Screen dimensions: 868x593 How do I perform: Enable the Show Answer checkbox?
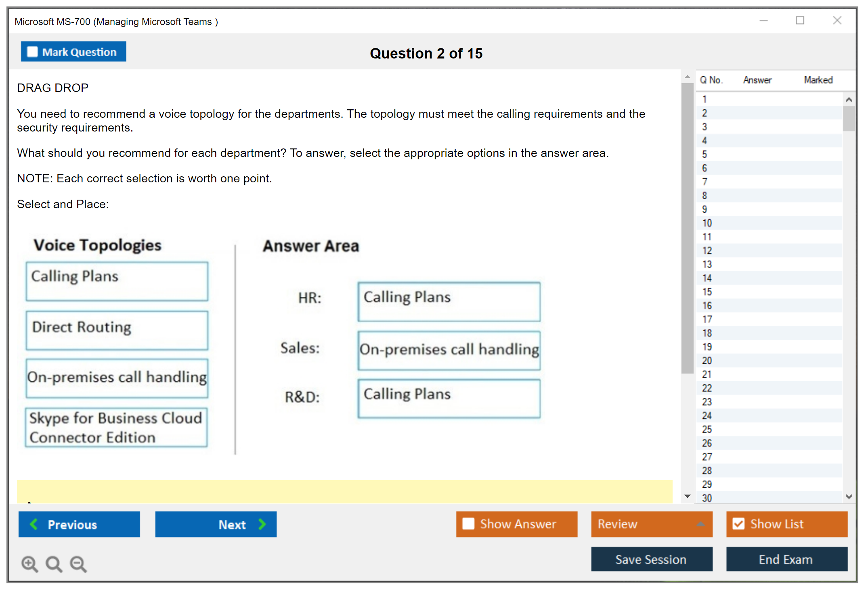468,524
